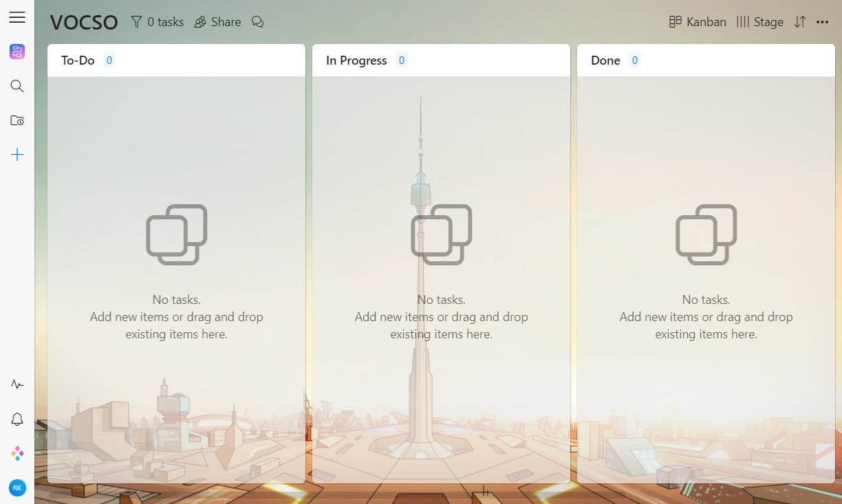Click the empty-state icon in In Progress column

pos(442,234)
